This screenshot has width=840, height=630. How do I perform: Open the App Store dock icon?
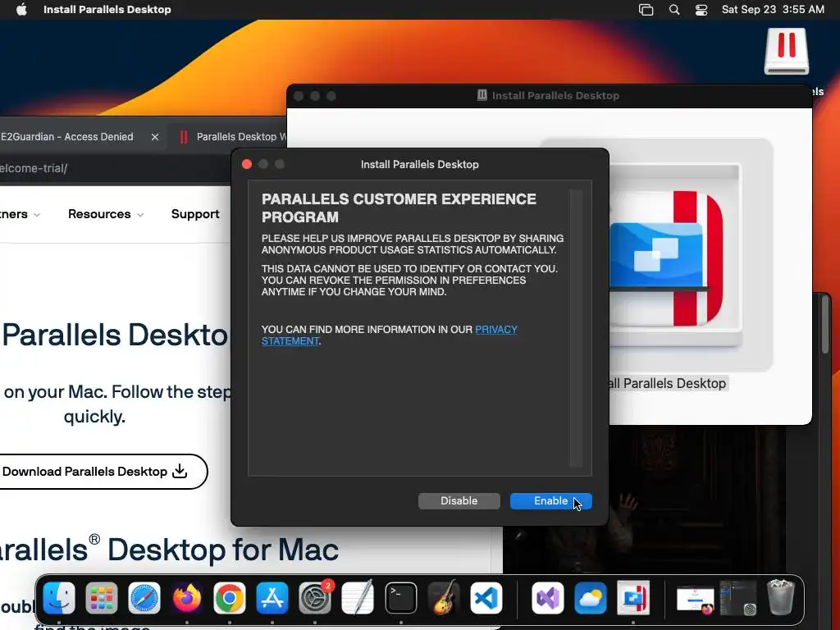pyautogui.click(x=272, y=598)
